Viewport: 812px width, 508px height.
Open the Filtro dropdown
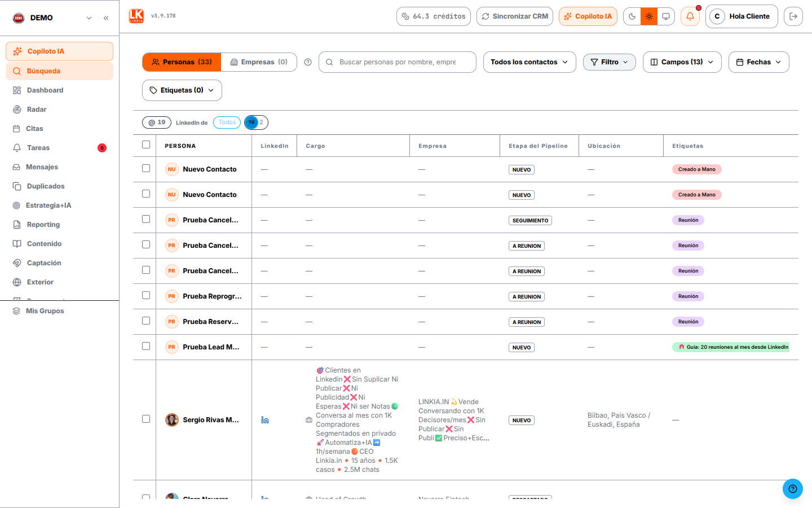(x=610, y=62)
